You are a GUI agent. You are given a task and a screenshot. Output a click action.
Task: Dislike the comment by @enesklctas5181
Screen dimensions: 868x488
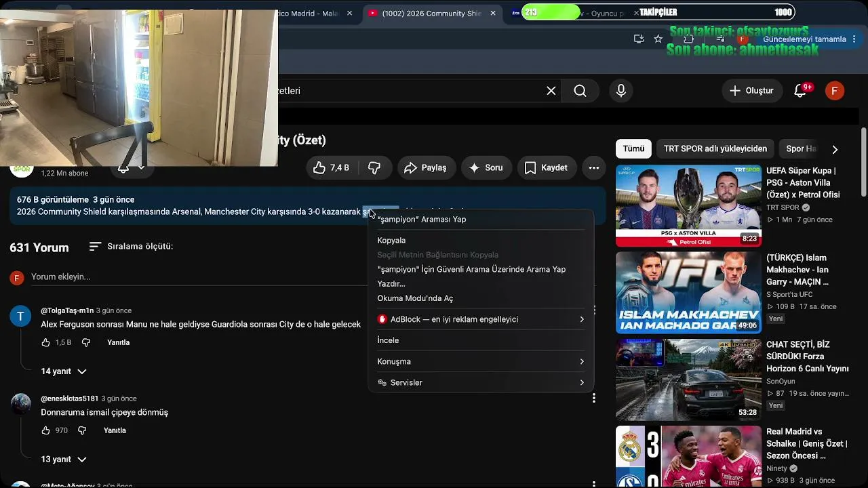(x=82, y=430)
